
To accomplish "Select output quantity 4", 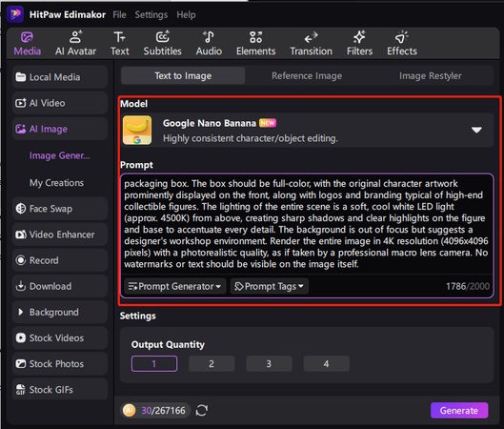I will click(x=326, y=364).
